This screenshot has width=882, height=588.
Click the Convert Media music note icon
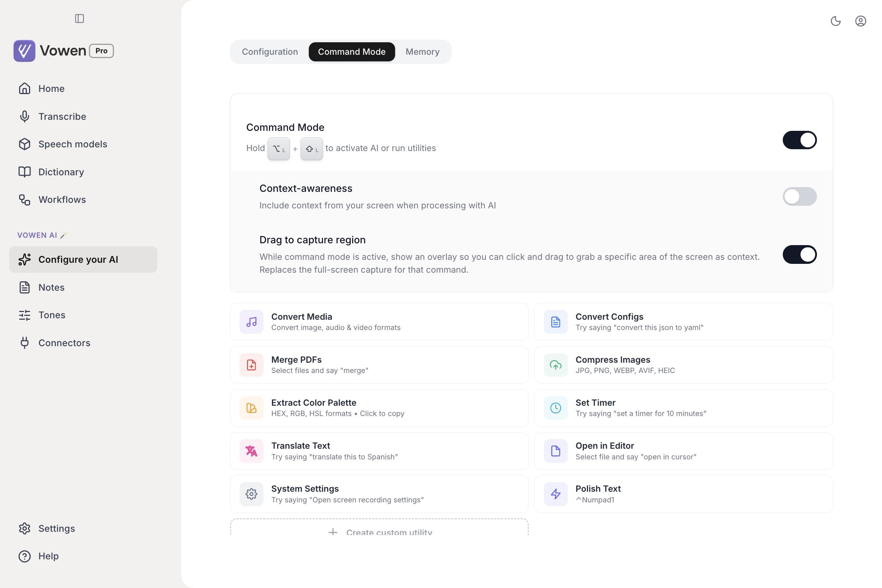point(251,322)
